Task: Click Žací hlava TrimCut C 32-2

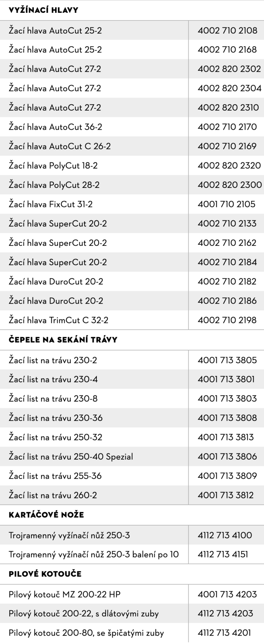Action: [x=59, y=320]
